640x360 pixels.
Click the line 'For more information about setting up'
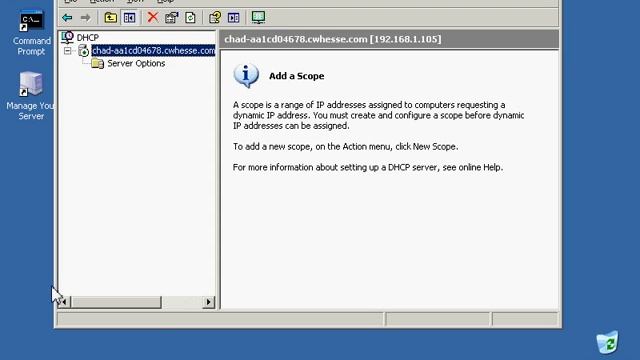(x=368, y=167)
